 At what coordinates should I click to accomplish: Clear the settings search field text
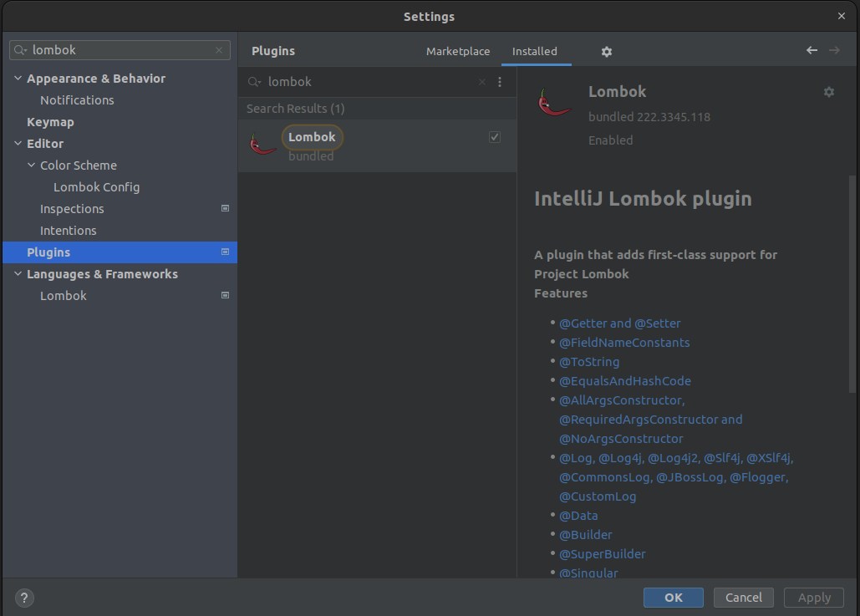[219, 50]
